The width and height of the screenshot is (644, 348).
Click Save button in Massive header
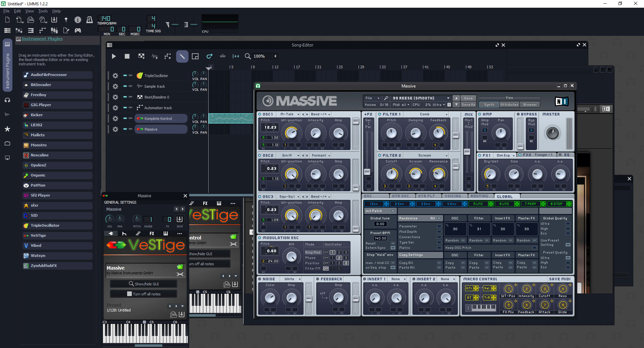468,98
